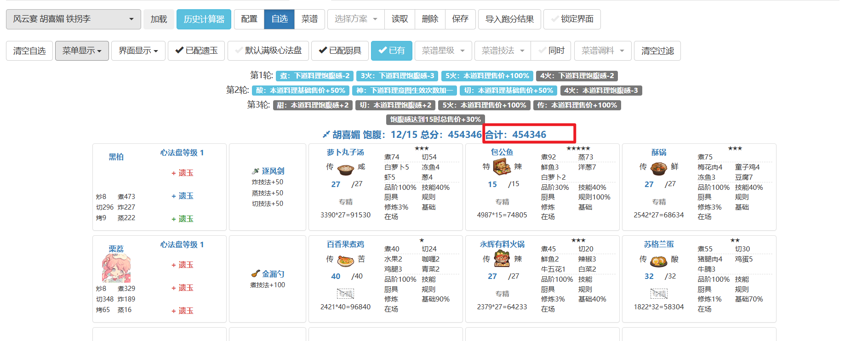868x341 pixels.
Task: Toggle the 已配厨具 option
Action: click(340, 51)
